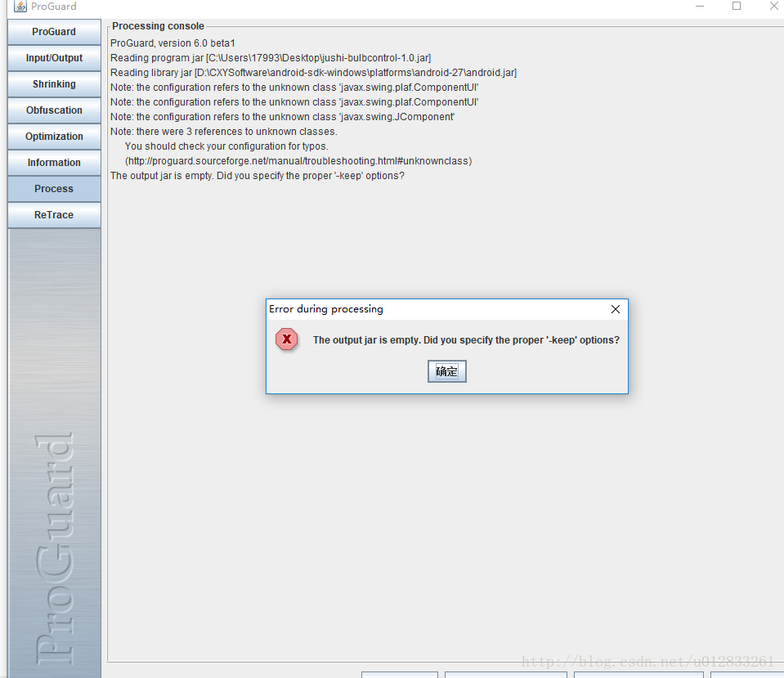Click the 'Reading library jar' console line
Image resolution: width=784 pixels, height=678 pixels.
pos(313,73)
